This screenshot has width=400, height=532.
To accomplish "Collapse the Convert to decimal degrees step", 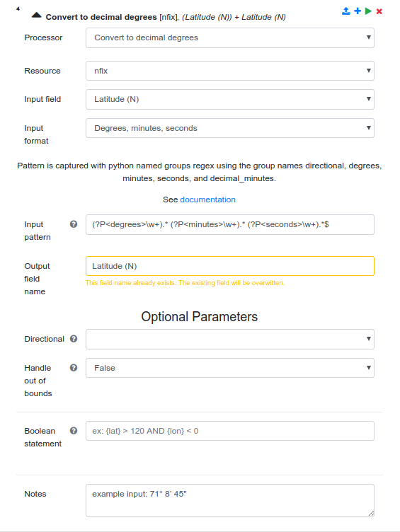I will [36, 15].
